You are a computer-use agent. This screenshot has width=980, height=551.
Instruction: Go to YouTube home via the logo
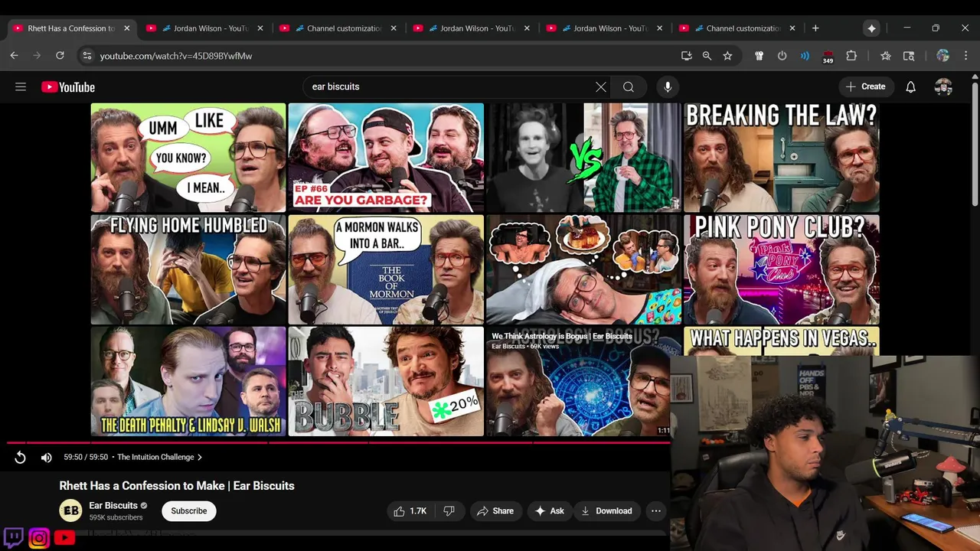click(68, 87)
